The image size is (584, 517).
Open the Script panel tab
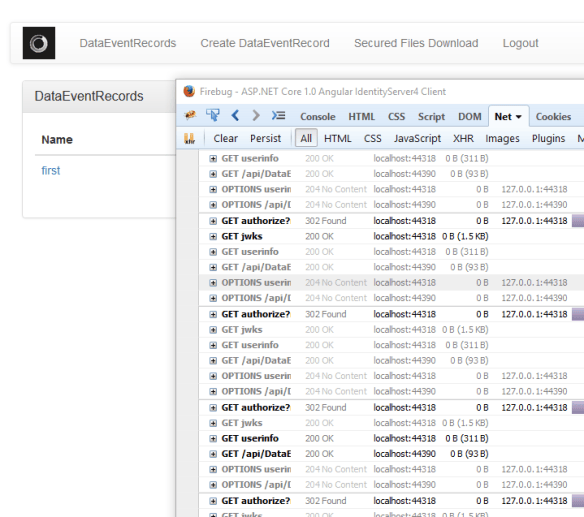[431, 117]
